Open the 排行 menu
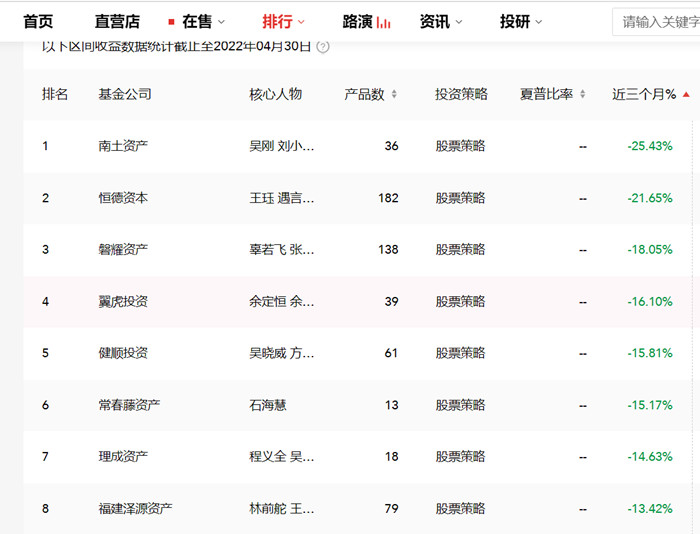This screenshot has width=700, height=534. click(x=277, y=21)
